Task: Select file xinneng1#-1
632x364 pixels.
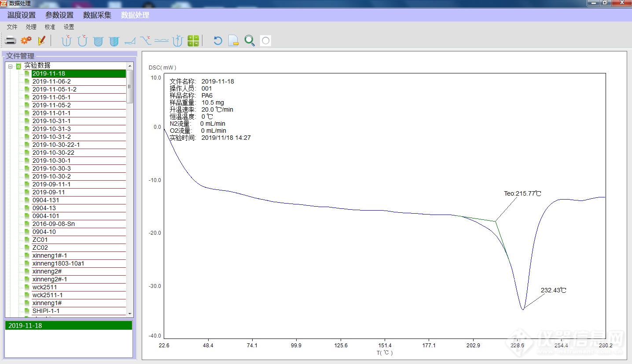Action: 79,255
